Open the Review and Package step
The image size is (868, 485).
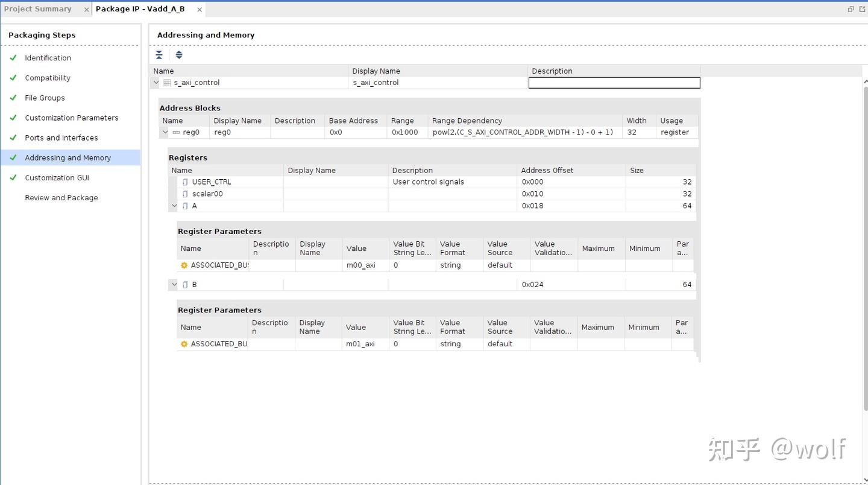(x=61, y=198)
